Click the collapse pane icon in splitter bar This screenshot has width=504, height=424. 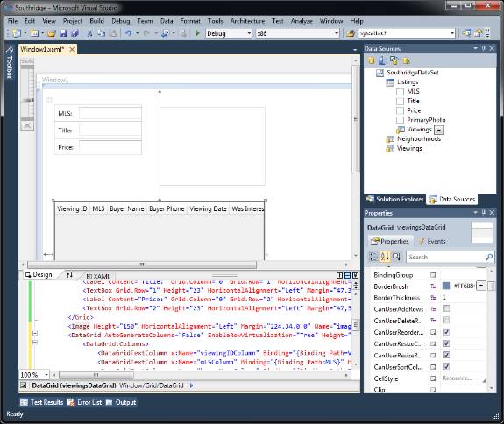tap(355, 275)
